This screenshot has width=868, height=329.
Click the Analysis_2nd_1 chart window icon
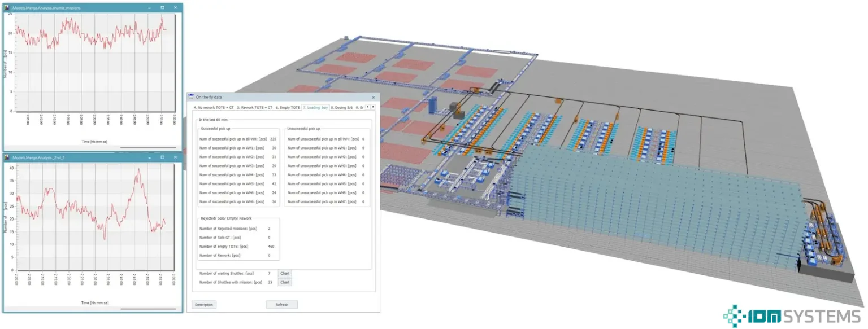(7, 157)
